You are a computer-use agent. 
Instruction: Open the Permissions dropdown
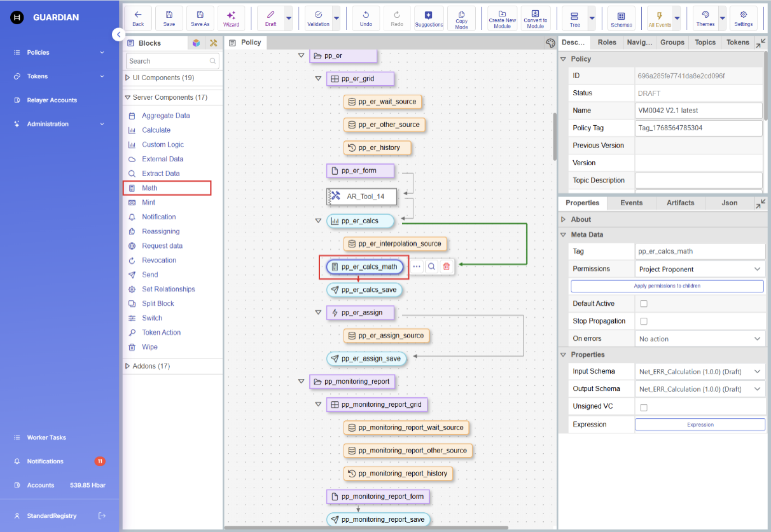(699, 269)
